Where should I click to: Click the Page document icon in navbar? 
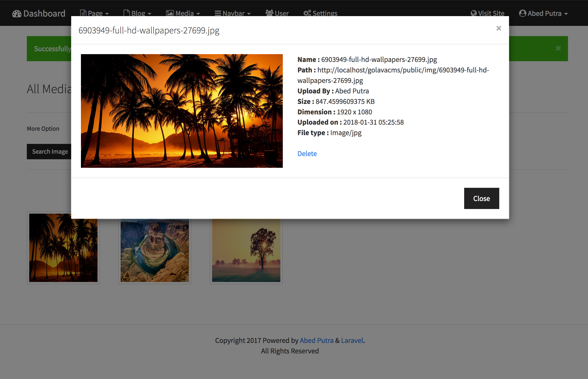click(x=83, y=13)
